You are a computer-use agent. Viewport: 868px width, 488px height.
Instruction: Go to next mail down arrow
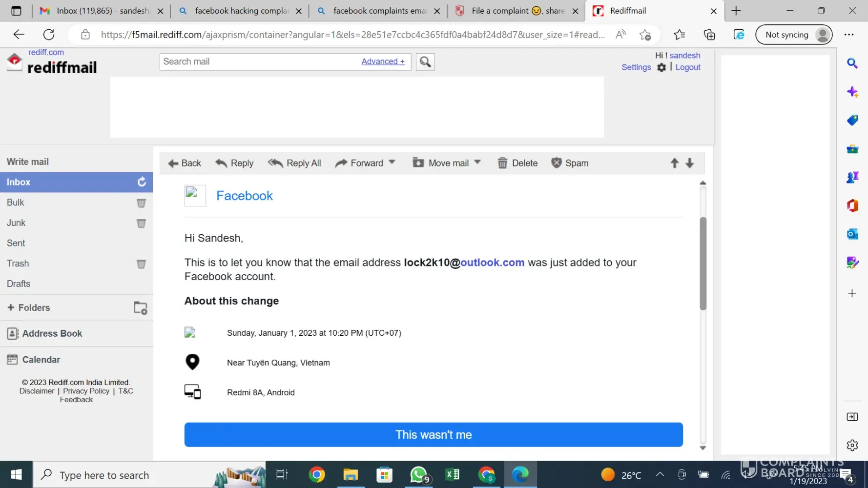coord(689,163)
